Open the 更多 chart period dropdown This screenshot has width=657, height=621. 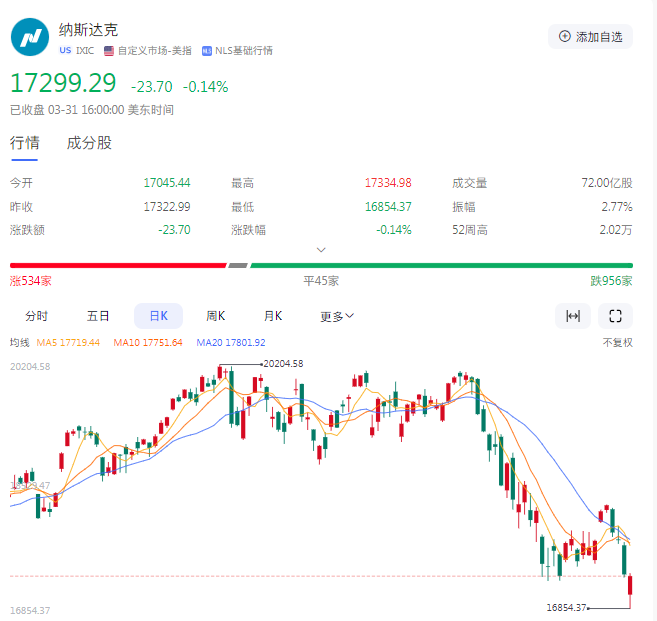point(337,316)
